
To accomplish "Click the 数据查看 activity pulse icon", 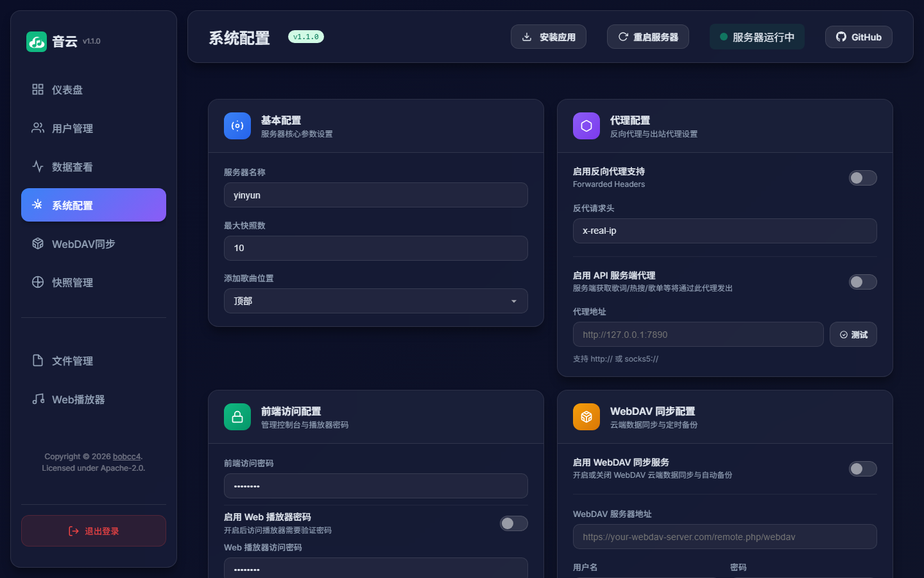I will [38, 166].
